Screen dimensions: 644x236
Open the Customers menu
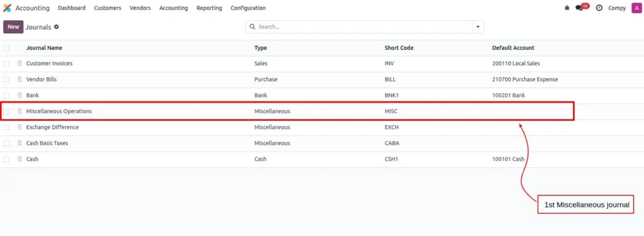coord(108,8)
